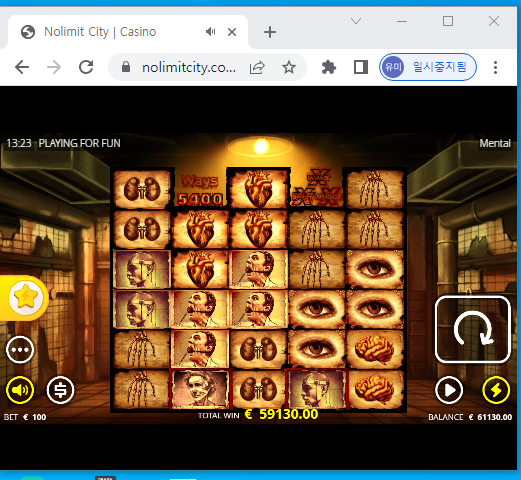Click the large spin button

[x=473, y=329]
